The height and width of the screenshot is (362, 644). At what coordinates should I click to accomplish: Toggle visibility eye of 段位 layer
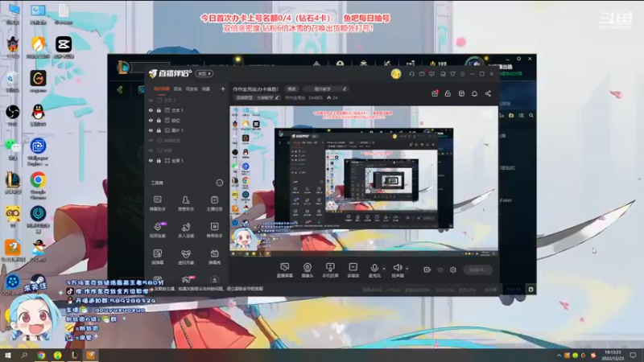click(x=151, y=120)
